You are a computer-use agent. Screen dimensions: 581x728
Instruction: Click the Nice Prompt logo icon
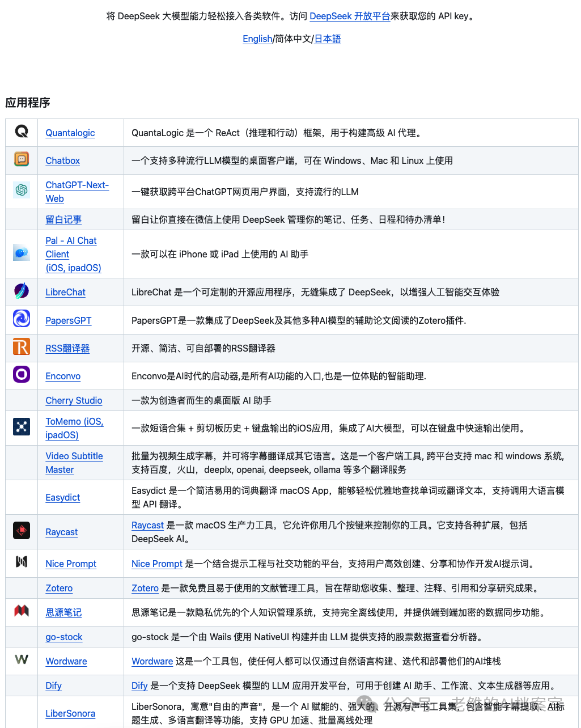[22, 562]
